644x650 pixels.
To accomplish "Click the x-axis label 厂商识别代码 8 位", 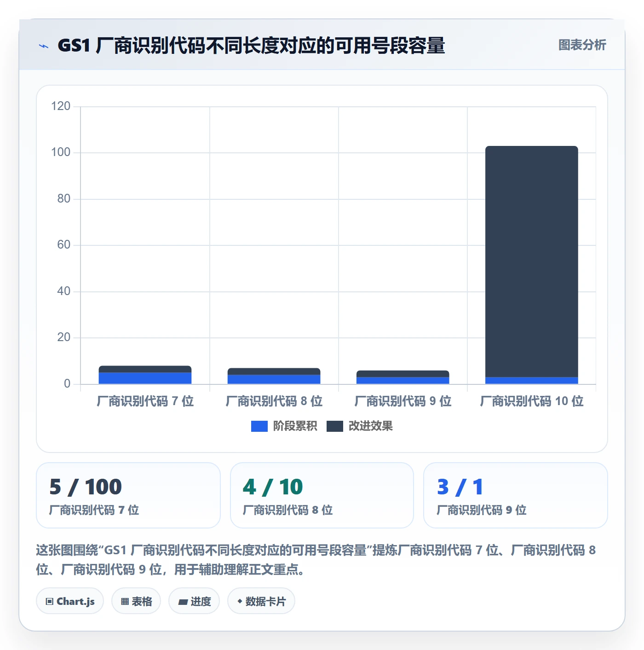I will pos(274,401).
